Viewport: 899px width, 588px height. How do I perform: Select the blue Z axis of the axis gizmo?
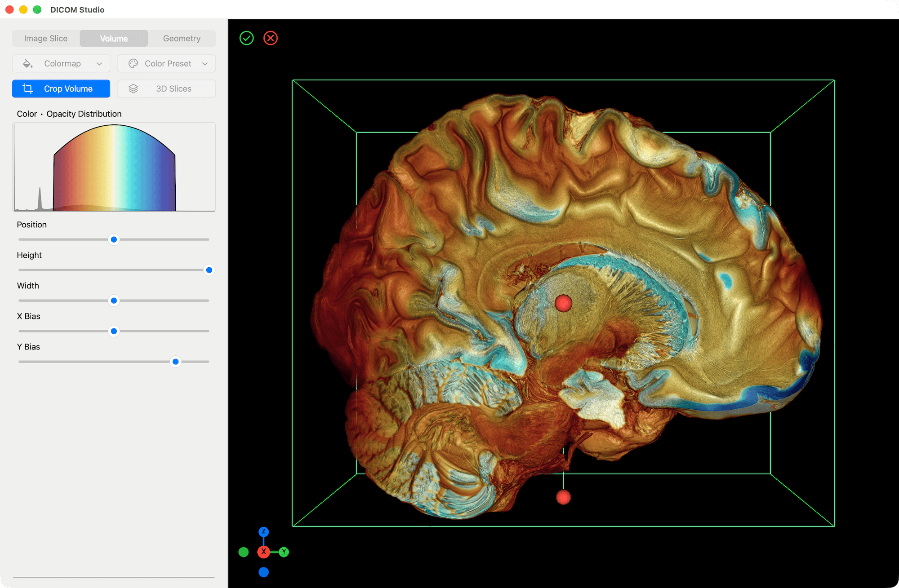[x=264, y=531]
